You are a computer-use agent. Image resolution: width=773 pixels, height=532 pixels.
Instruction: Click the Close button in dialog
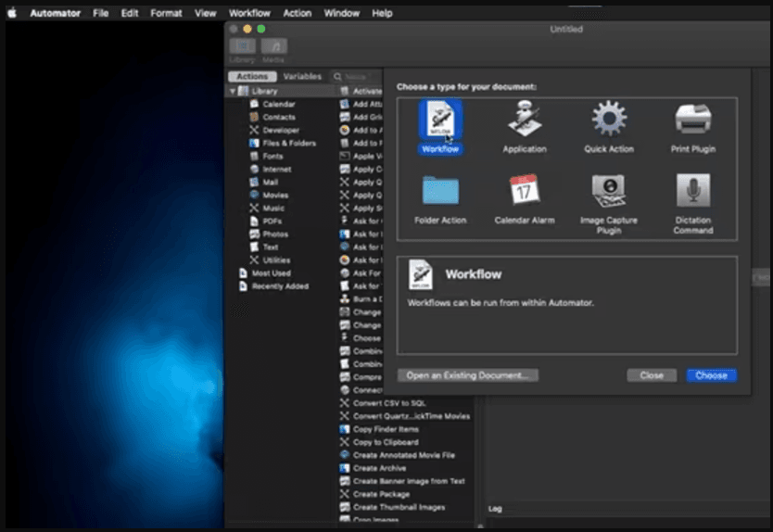pyautogui.click(x=652, y=375)
